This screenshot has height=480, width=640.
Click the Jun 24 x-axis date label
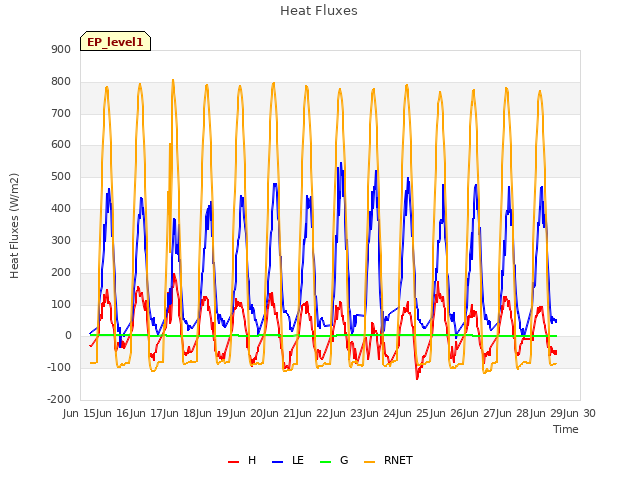[x=377, y=413]
